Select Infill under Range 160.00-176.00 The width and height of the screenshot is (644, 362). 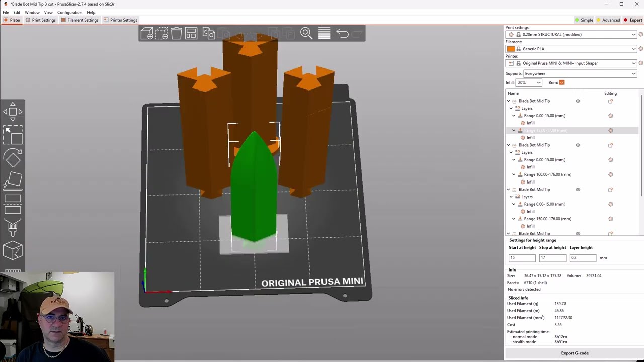(531, 182)
